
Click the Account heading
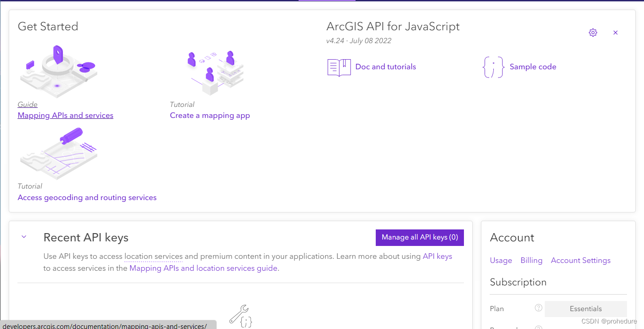(512, 237)
